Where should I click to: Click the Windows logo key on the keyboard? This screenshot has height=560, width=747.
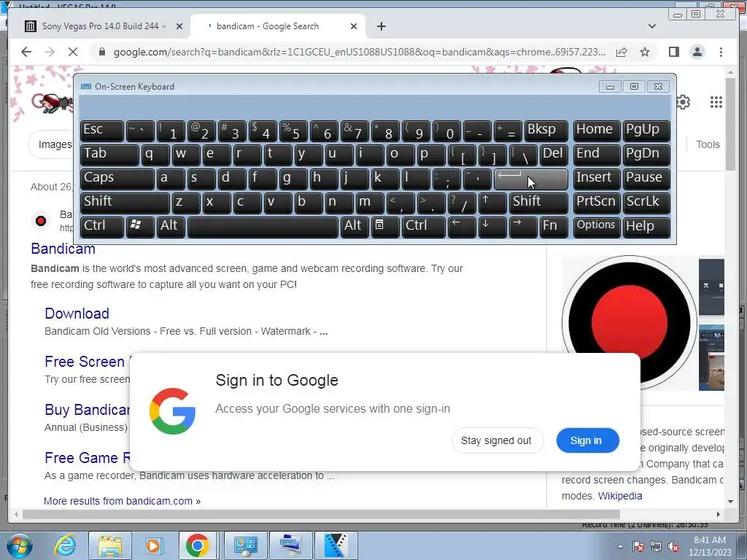140,226
